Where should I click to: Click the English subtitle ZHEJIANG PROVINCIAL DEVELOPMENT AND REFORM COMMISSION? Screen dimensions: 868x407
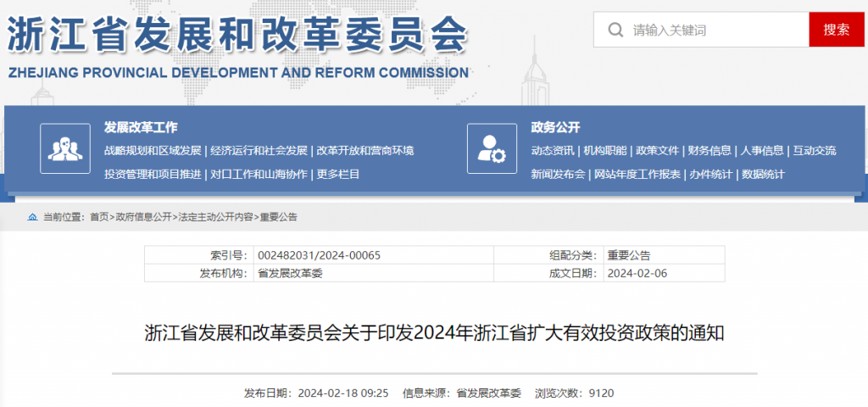[238, 73]
